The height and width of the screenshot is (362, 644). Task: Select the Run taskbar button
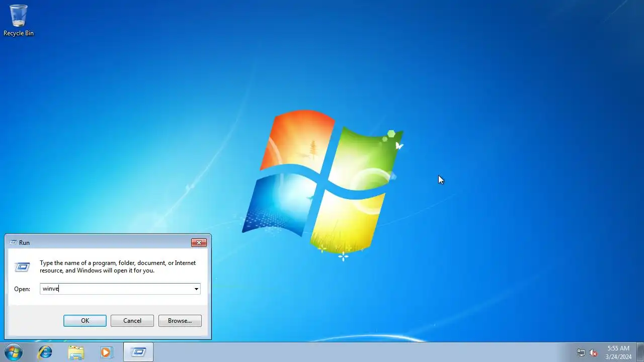138,352
